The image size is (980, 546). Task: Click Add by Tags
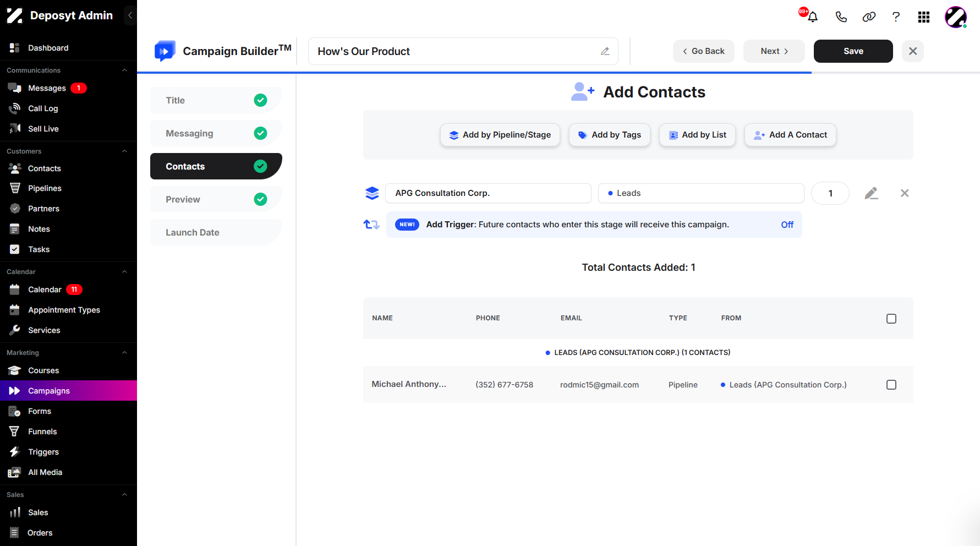click(609, 135)
